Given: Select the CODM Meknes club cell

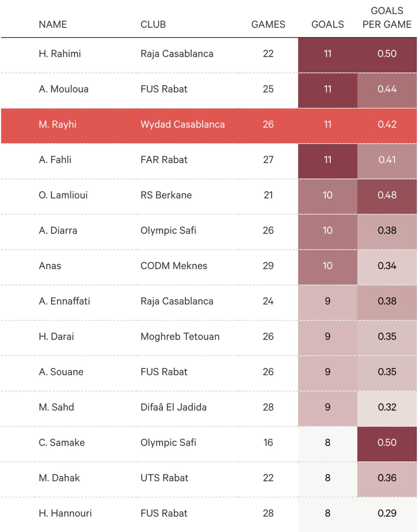Looking at the screenshot, I should pyautogui.click(x=174, y=266).
